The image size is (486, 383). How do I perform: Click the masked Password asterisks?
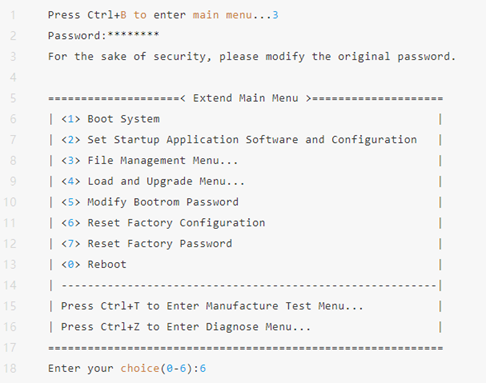pyautogui.click(x=133, y=35)
